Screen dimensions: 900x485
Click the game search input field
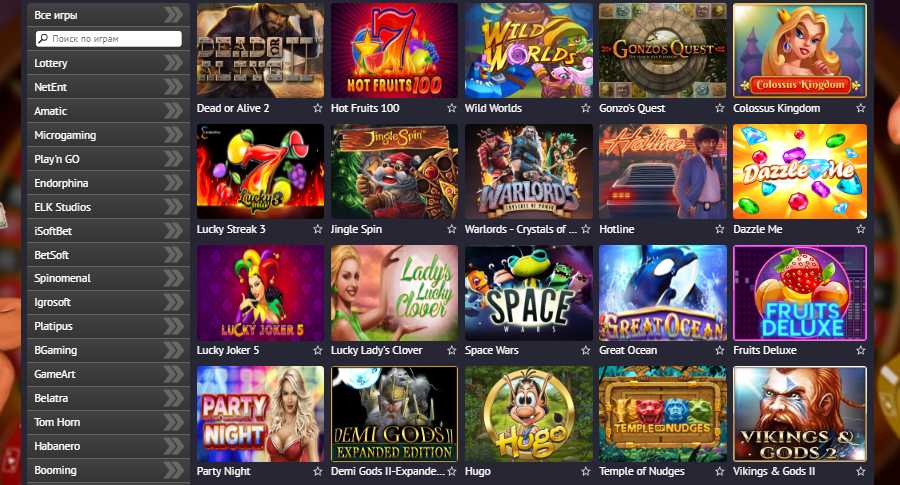coord(108,38)
